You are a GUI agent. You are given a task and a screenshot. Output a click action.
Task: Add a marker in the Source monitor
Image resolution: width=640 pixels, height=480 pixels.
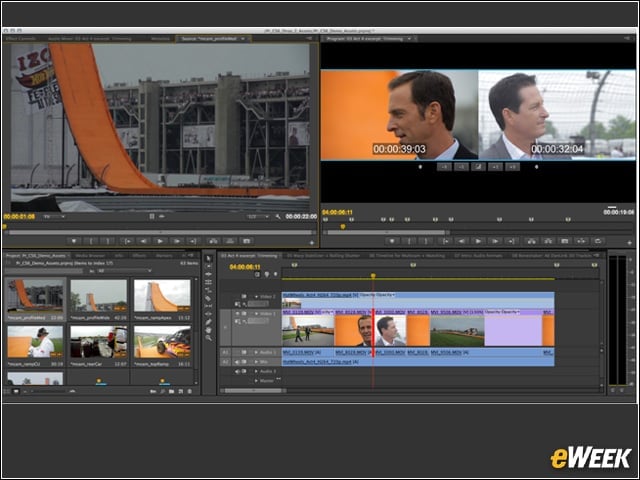coord(74,241)
